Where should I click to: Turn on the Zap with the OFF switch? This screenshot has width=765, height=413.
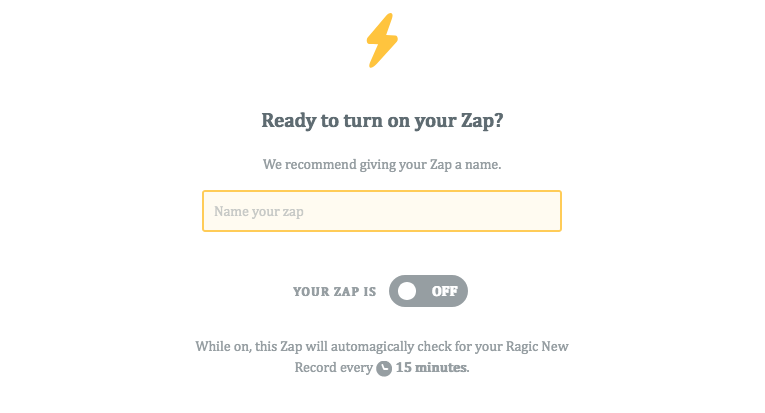[428, 291]
